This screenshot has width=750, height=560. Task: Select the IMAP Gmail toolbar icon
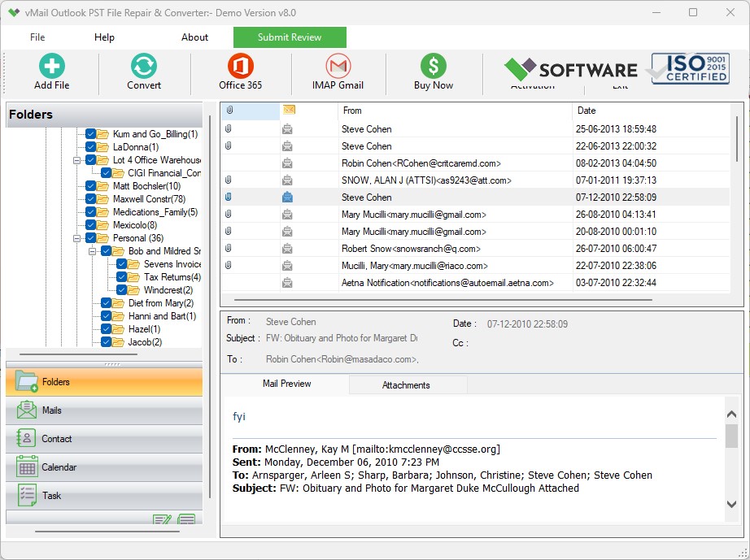click(338, 66)
